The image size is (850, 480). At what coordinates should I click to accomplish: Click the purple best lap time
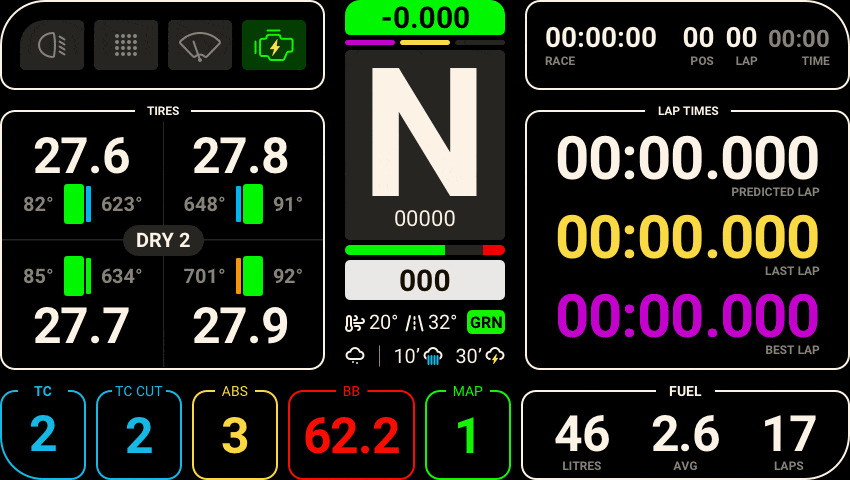pyautogui.click(x=687, y=316)
